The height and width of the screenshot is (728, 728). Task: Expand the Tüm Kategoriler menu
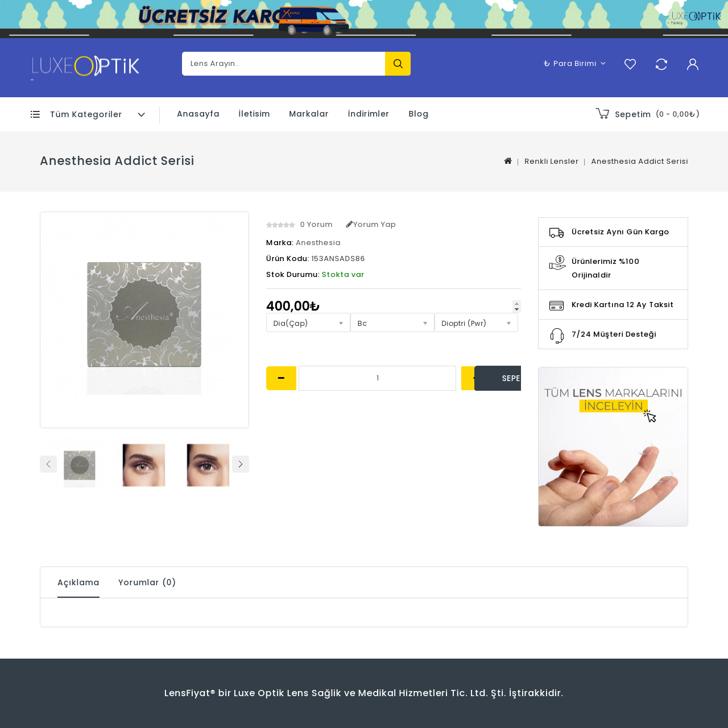(88, 114)
